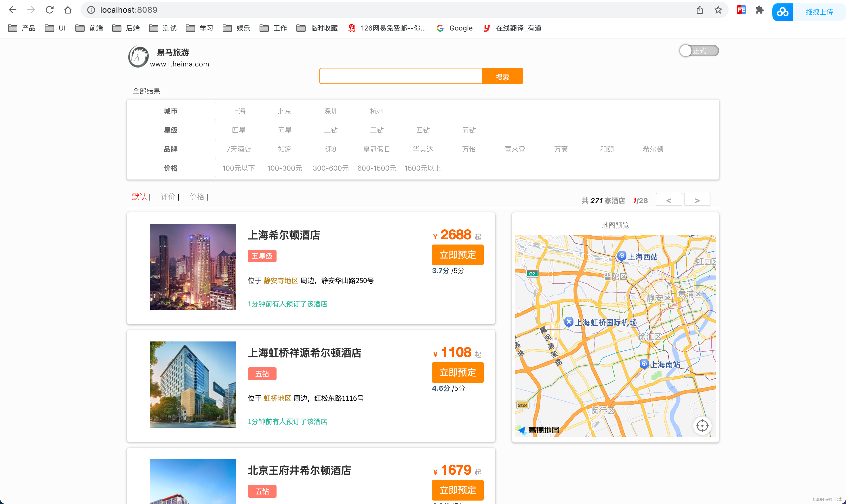Click the share page icon
846x504 pixels.
point(700,10)
